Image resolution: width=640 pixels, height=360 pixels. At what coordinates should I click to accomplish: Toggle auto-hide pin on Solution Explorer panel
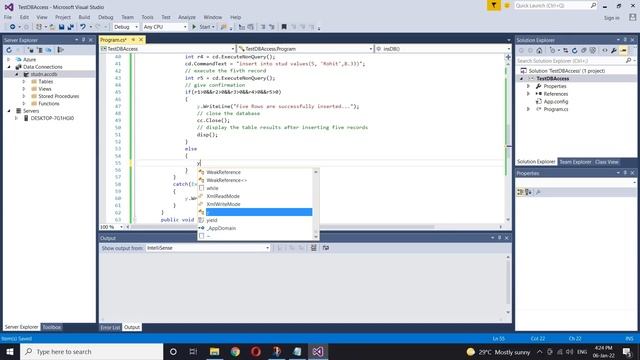[x=625, y=40]
